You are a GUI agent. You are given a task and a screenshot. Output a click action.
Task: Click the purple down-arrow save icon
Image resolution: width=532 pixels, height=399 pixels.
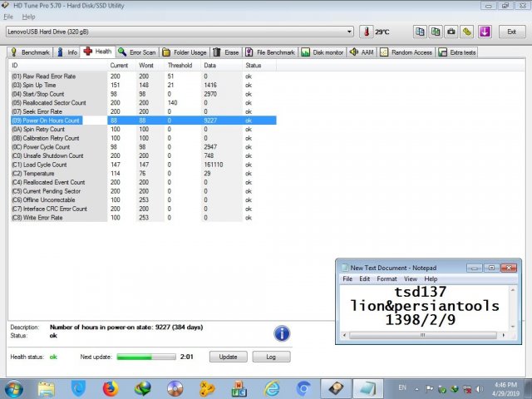(x=485, y=32)
